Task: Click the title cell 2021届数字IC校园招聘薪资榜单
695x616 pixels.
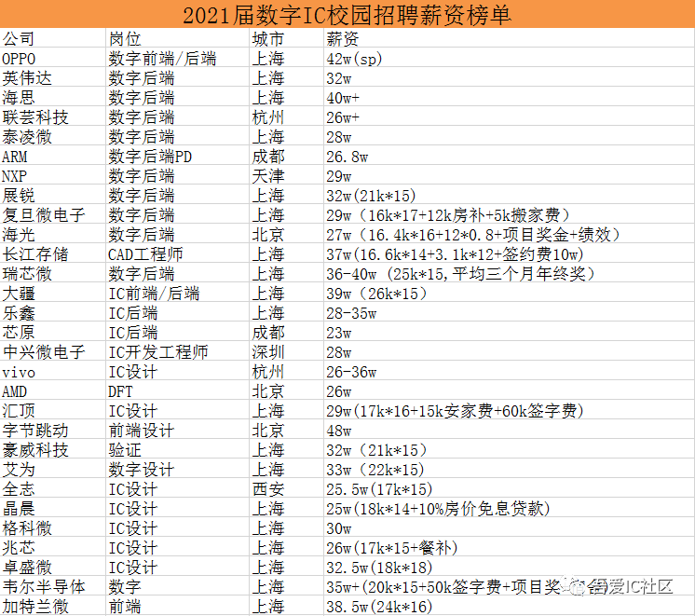Action: [x=347, y=14]
